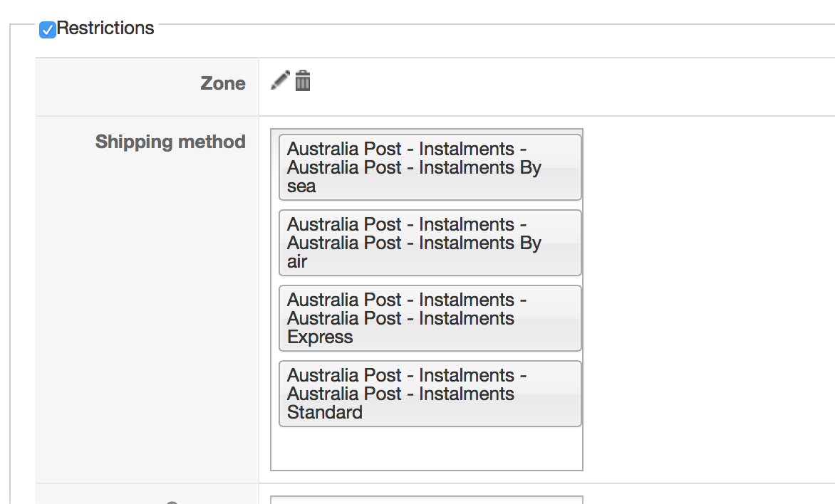Choose Australia Post Instalments Express method
The image size is (835, 504).
[430, 318]
